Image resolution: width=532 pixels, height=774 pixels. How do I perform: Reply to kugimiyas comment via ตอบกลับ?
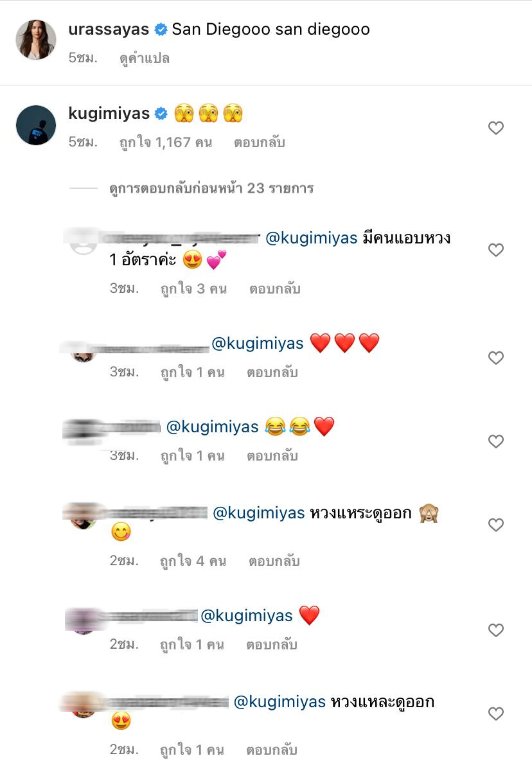259,143
